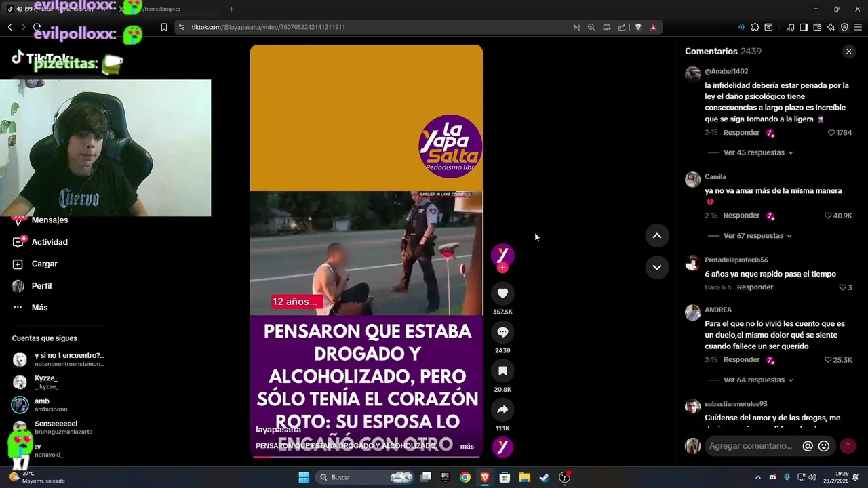Image resolution: width=868 pixels, height=488 pixels.
Task: Open a new browser tab
Action: (231, 9)
